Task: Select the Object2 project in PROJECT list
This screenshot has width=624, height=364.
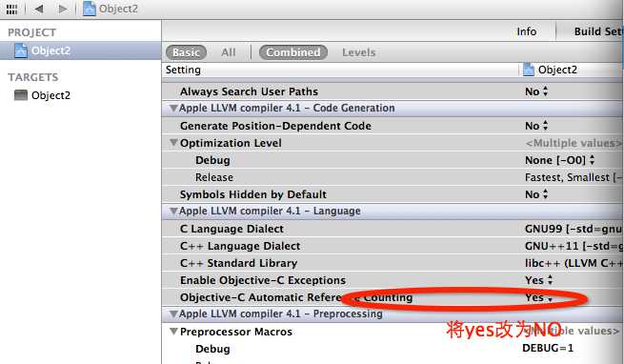Action: [x=80, y=51]
